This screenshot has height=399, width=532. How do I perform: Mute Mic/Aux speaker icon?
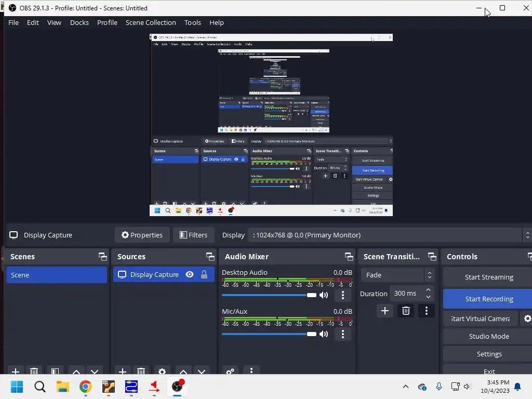(324, 334)
